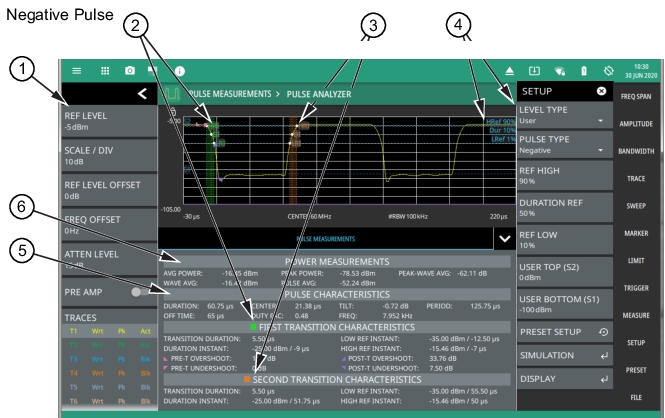
Task: Click the battery status icon
Action: [x=584, y=72]
